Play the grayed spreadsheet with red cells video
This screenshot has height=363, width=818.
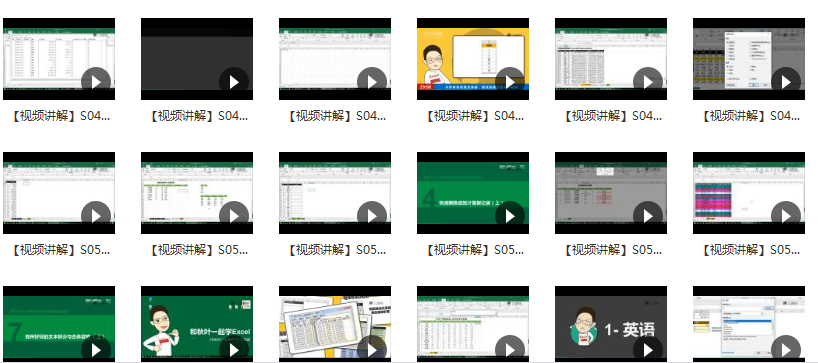(x=647, y=215)
